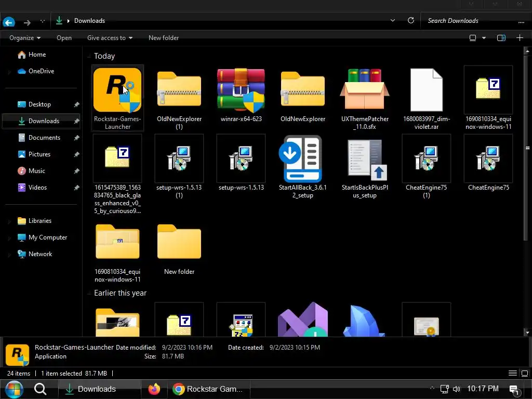Expand the My Computer tree node
The height and width of the screenshot is (399, 532).
point(9,237)
